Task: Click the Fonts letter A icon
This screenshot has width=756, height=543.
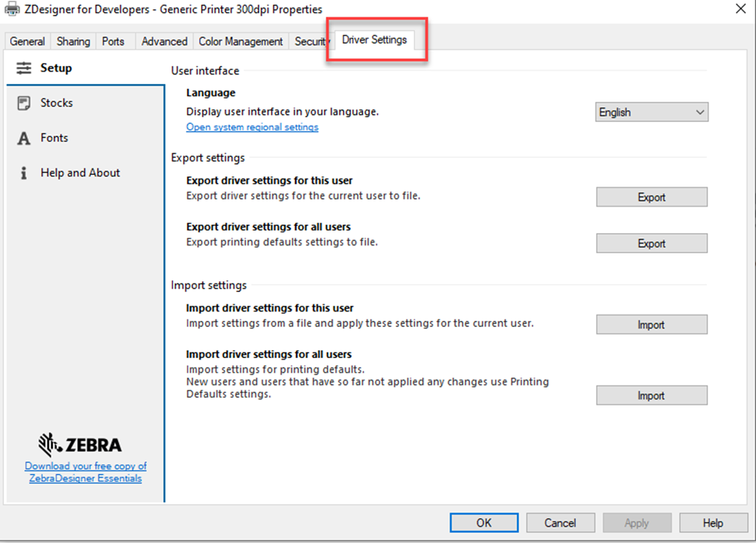Action: [24, 138]
